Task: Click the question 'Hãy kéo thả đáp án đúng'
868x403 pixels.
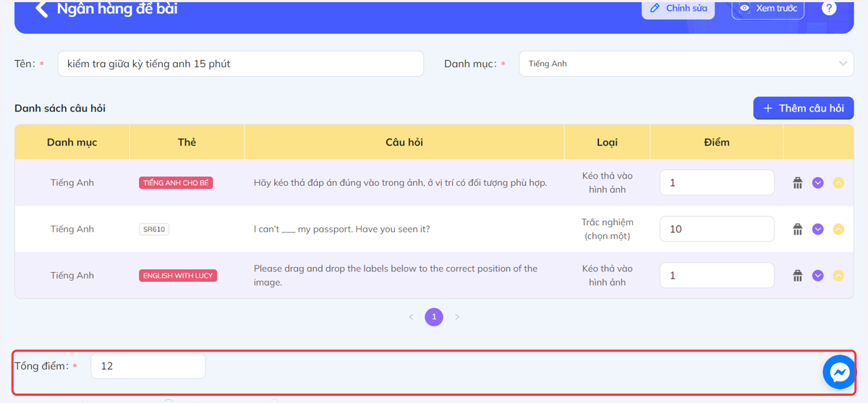Action: [x=400, y=183]
